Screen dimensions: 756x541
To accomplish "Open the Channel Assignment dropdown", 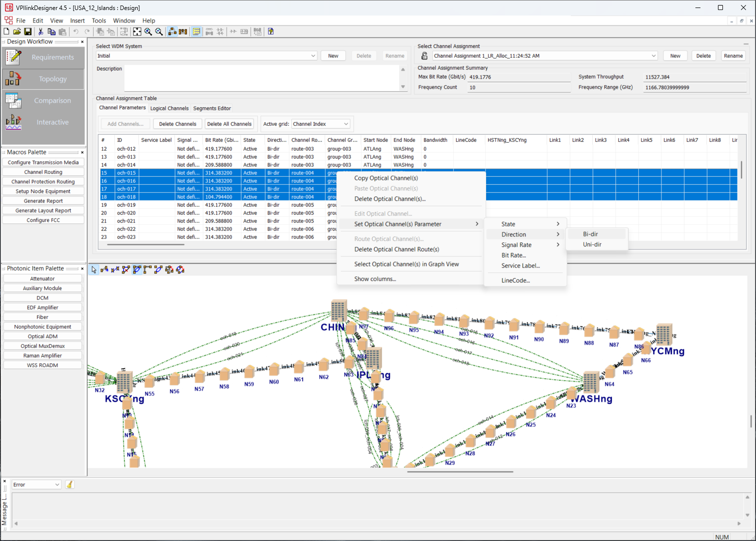I will (x=545, y=56).
